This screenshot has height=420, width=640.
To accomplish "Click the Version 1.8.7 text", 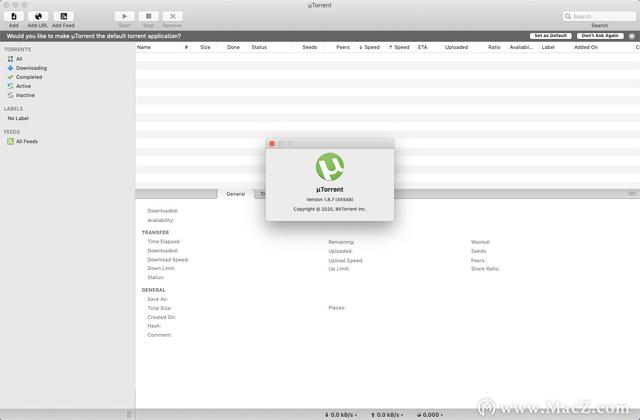I will coord(330,200).
